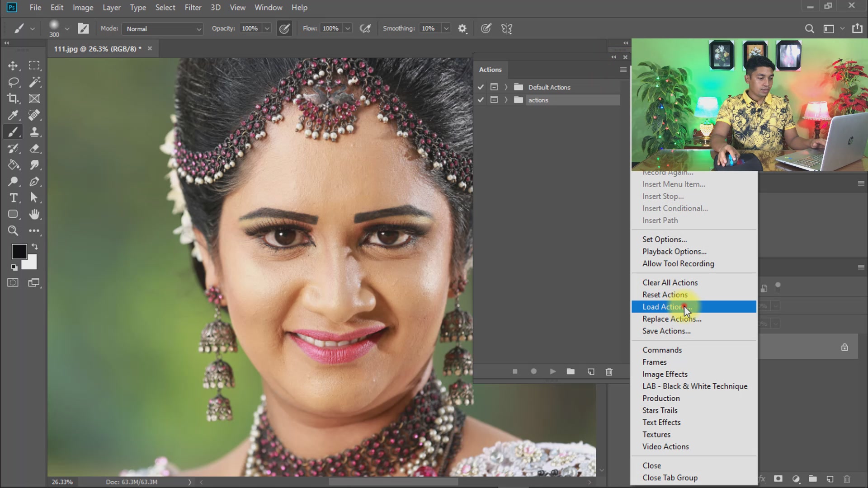Viewport: 868px width, 488px height.
Task: Select the Zoom tool in toolbar
Action: [x=13, y=231]
